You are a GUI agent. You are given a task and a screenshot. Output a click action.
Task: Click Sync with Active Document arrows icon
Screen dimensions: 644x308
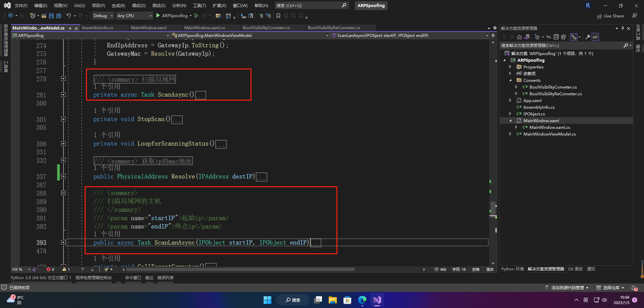[x=549, y=37]
